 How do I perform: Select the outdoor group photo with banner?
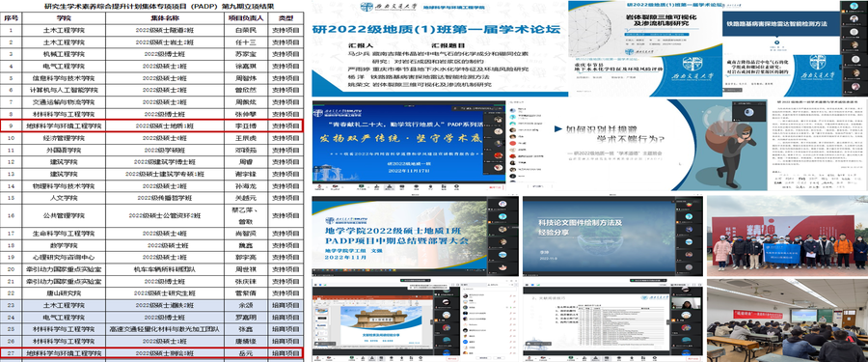pyautogui.click(x=788, y=236)
